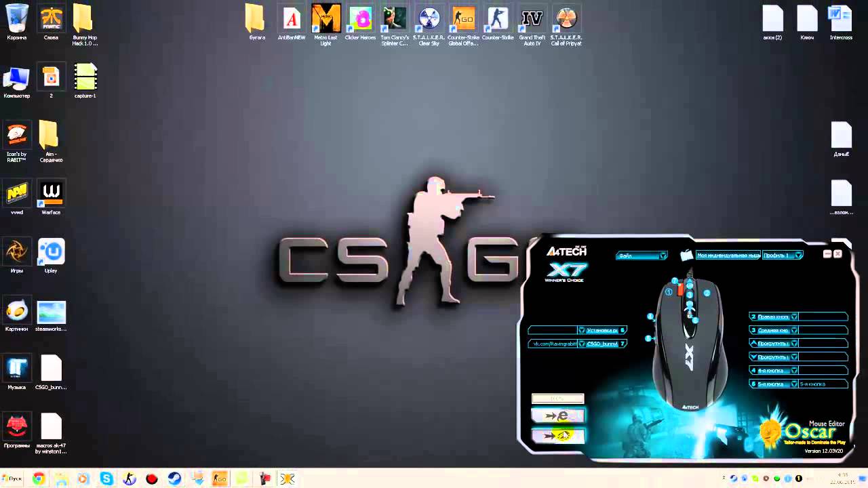Show hidden tray icons arrow
Screen dimensions: 868x488
pos(723,479)
